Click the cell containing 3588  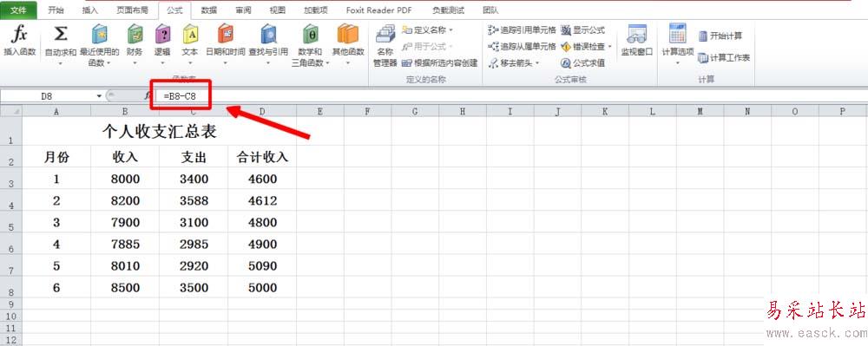coord(194,200)
